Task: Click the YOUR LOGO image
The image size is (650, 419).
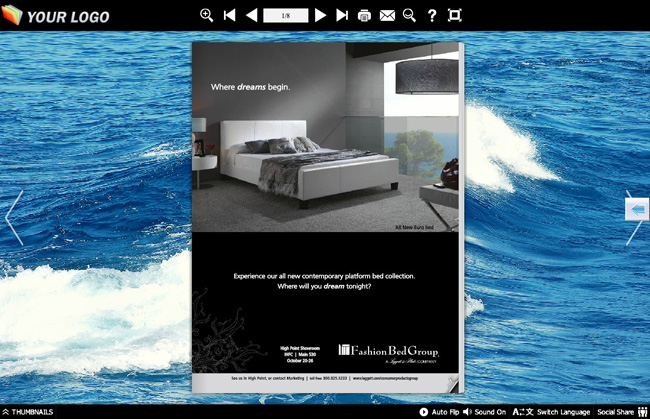Action: tap(56, 15)
